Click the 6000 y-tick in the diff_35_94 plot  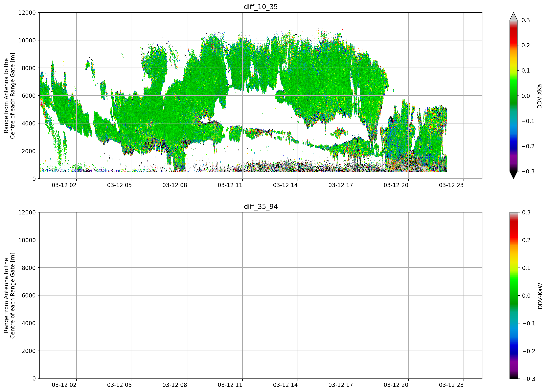[29, 295]
